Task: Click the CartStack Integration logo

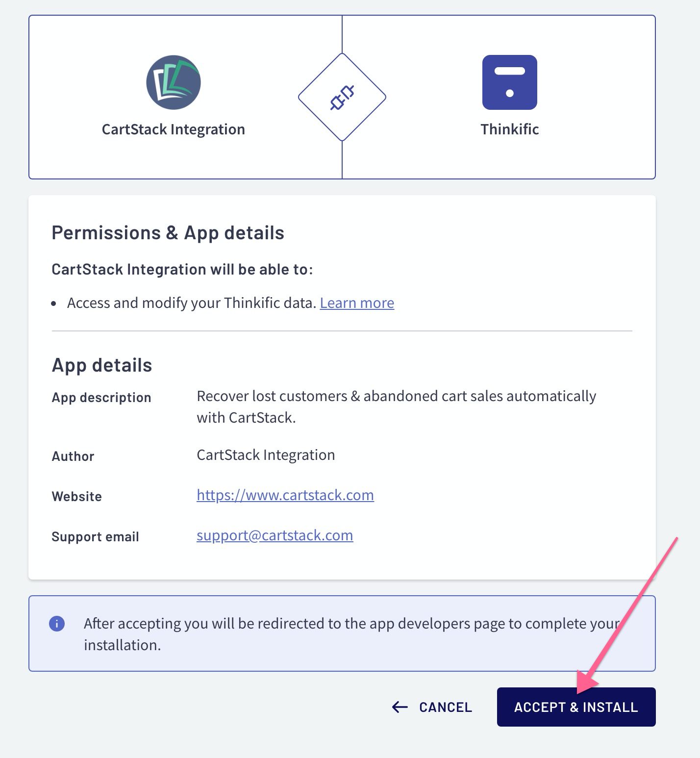Action: 174,82
